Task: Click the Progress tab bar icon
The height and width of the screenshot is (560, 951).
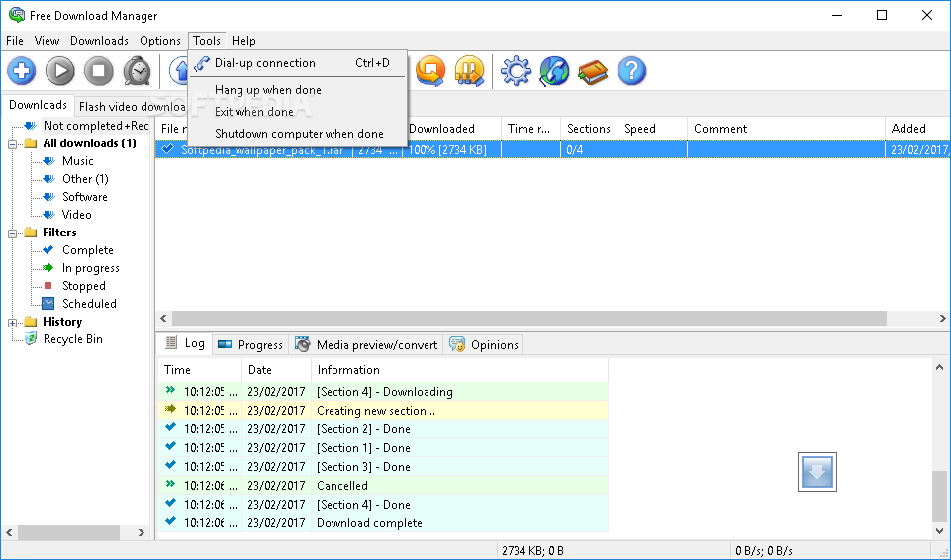Action: tap(225, 344)
